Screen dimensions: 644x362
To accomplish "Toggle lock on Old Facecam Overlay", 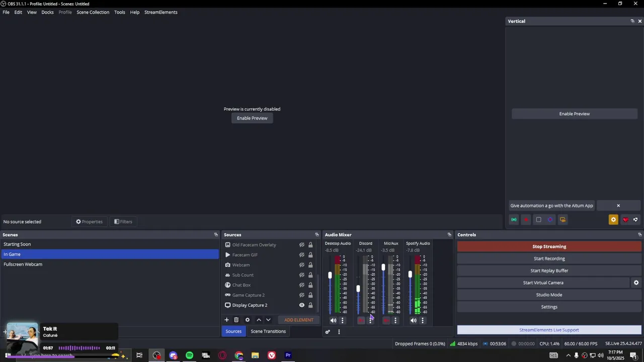I will [310, 245].
